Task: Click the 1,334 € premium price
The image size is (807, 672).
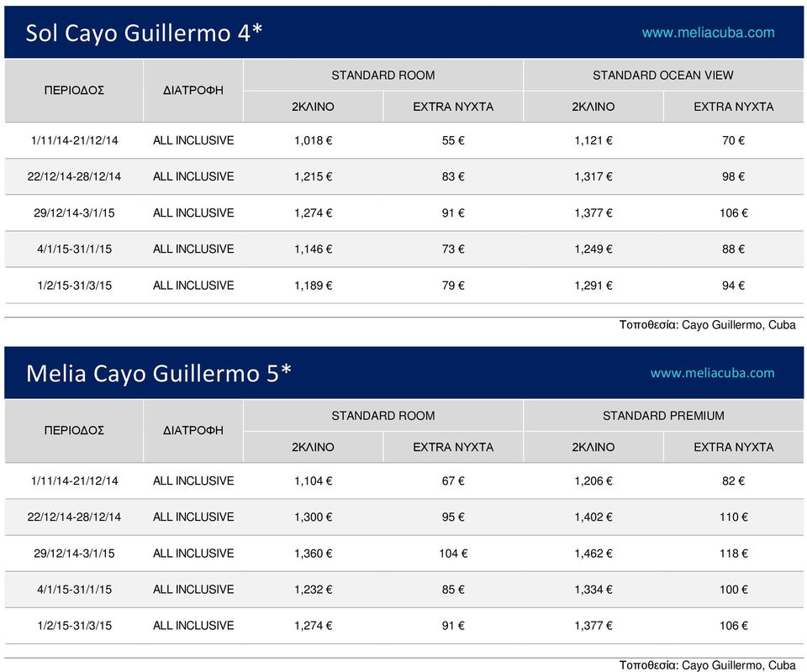Action: click(593, 589)
